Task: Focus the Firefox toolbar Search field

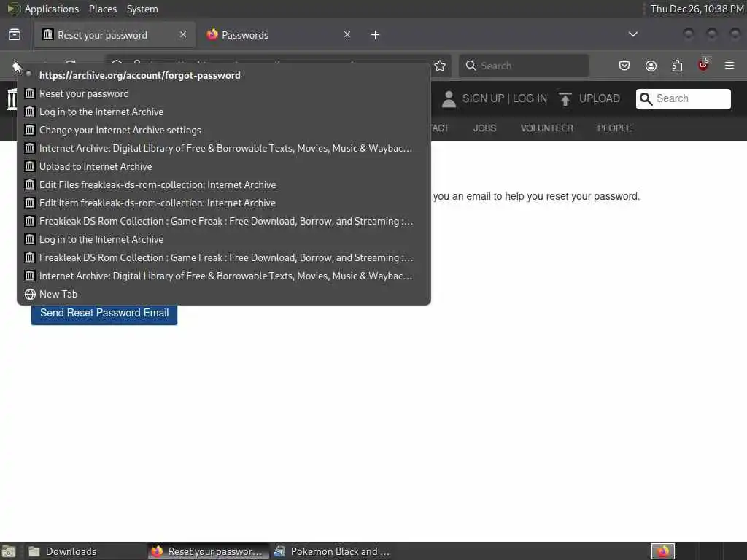Action: 524,66
